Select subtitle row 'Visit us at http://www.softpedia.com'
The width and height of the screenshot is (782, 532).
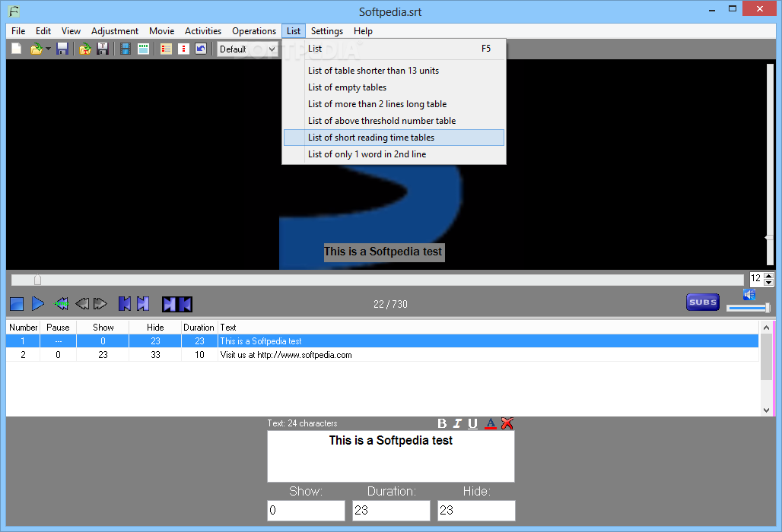click(x=383, y=355)
